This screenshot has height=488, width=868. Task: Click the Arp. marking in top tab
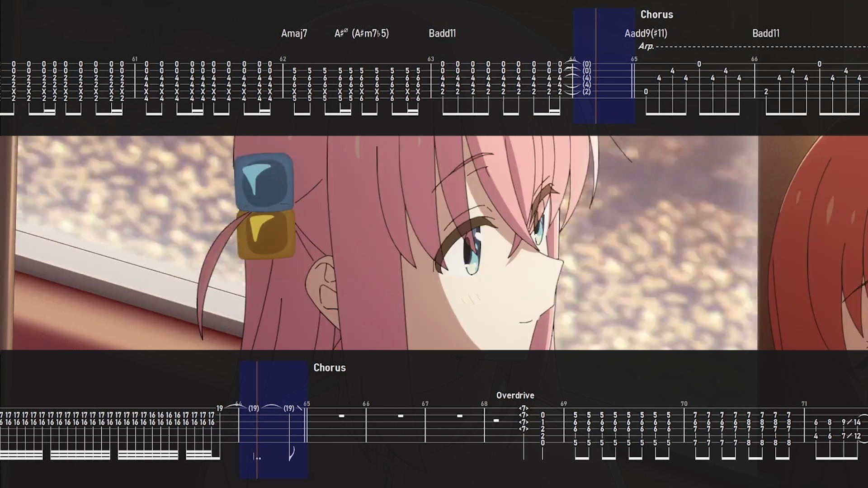pyautogui.click(x=646, y=46)
